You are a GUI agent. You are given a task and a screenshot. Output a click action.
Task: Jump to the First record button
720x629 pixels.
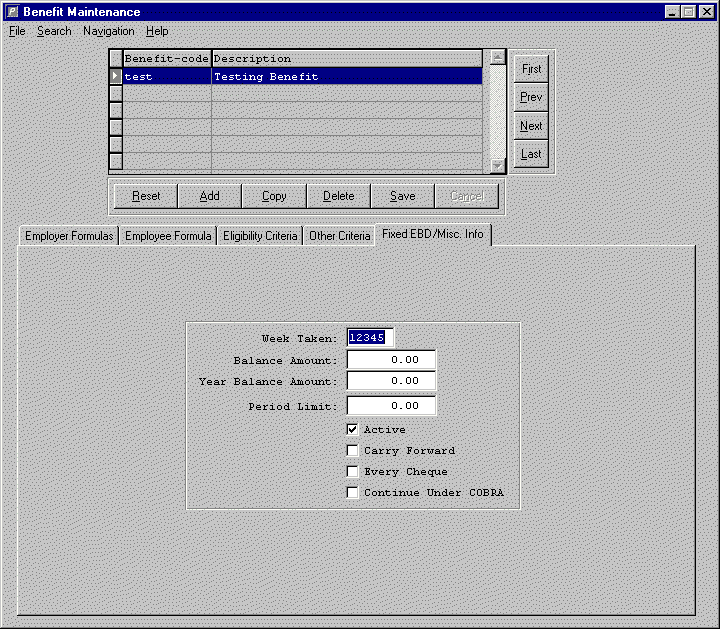(x=531, y=69)
